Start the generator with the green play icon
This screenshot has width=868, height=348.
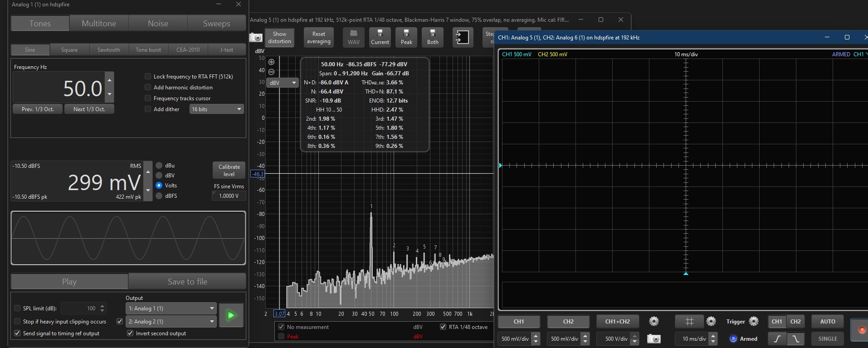231,315
